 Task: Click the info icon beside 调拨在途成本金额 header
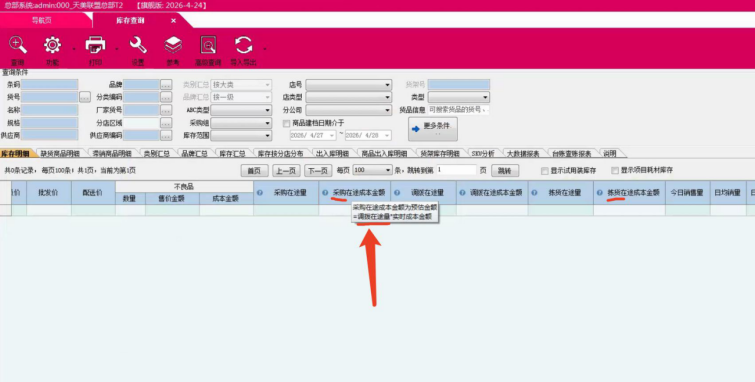[x=462, y=193]
